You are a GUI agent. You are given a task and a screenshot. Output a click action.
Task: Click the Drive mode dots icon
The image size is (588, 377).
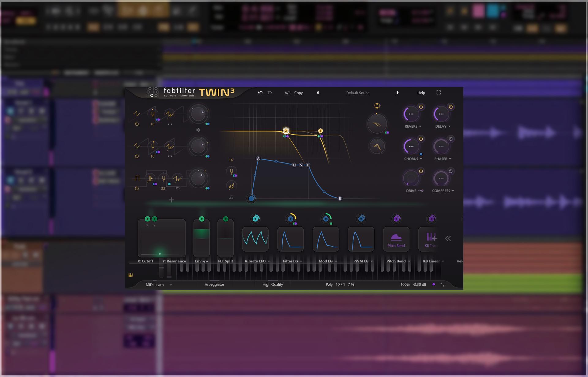click(x=421, y=191)
